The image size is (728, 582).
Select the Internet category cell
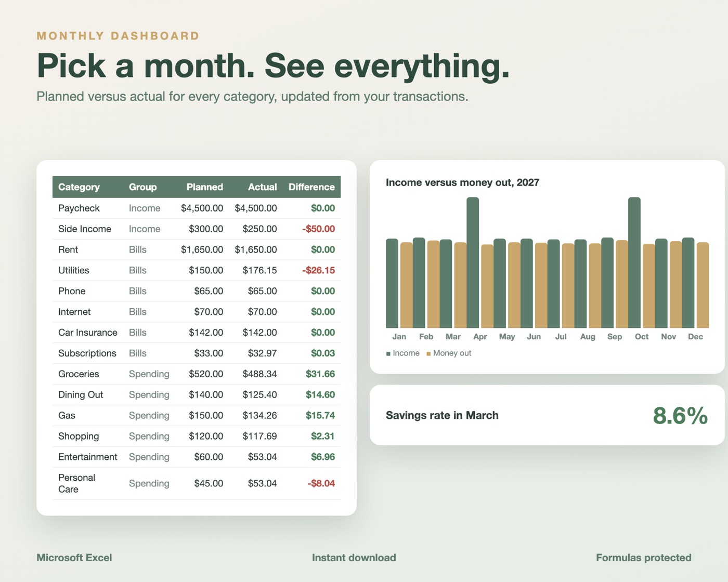pos(74,312)
